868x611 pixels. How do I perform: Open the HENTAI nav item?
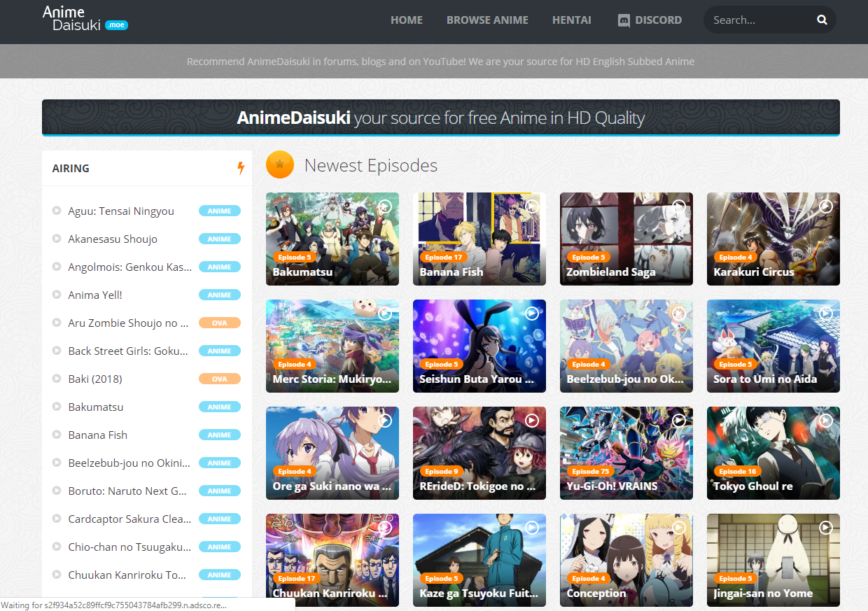571,20
